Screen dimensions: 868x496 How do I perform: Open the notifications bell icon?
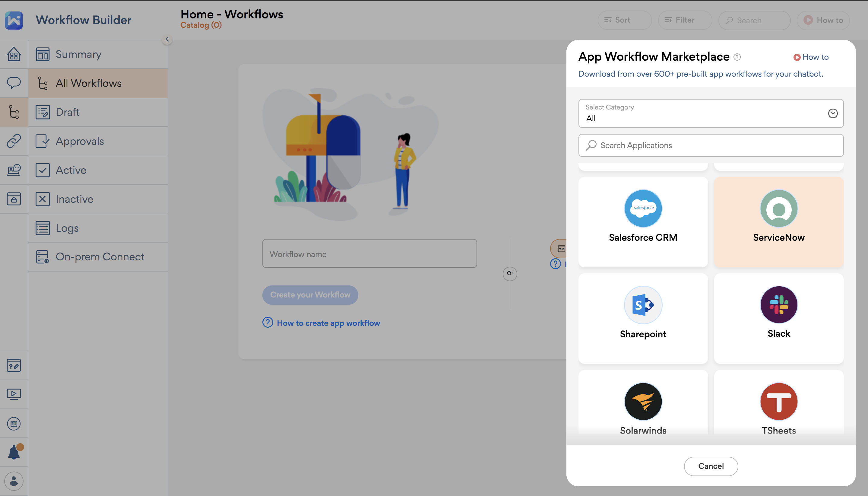pos(14,452)
